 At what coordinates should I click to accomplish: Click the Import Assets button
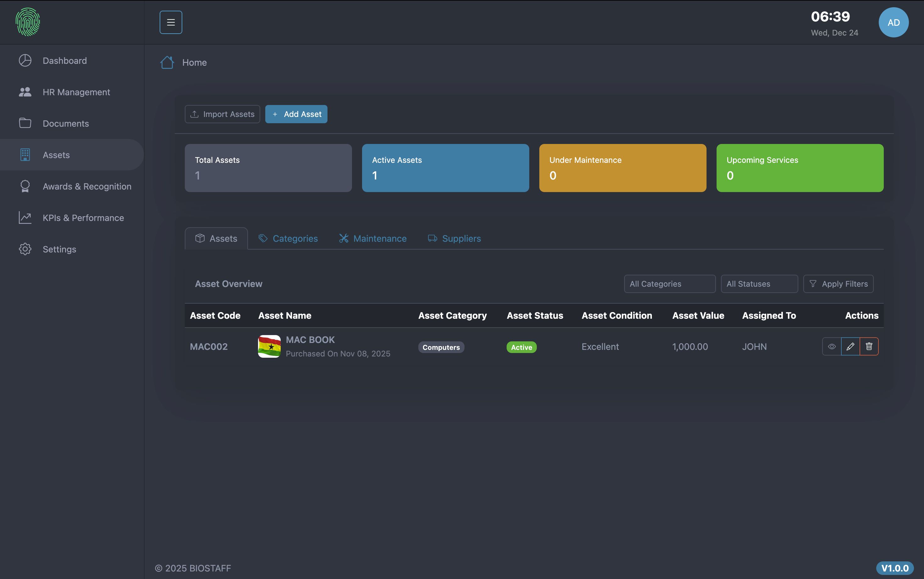click(x=222, y=114)
